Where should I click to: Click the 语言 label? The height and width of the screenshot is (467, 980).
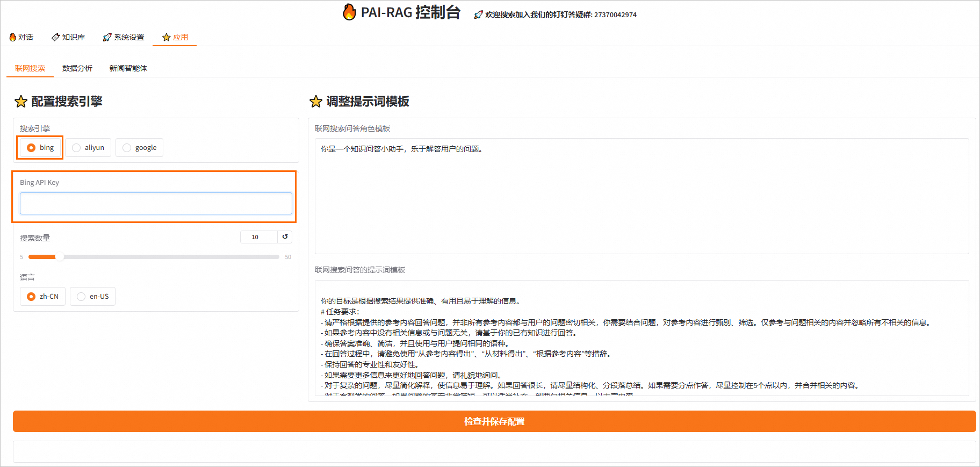click(x=27, y=277)
